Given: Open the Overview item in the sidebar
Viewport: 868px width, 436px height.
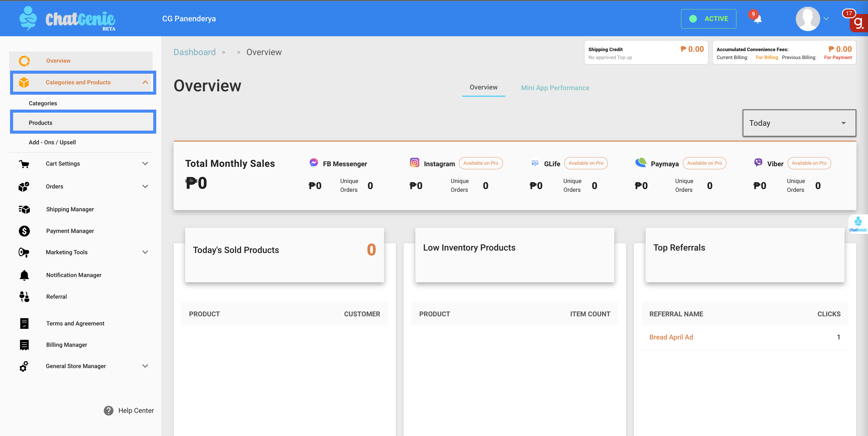Looking at the screenshot, I should 81,61.
